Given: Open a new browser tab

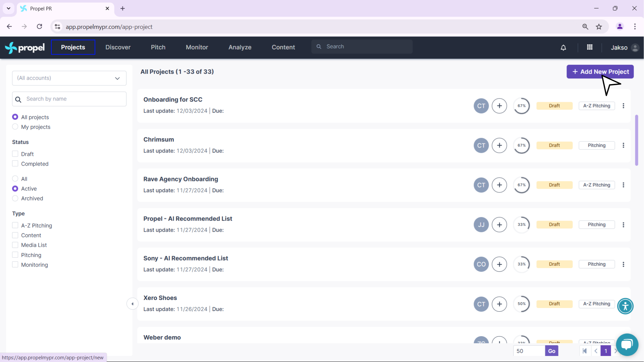Looking at the screenshot, I should pos(123,8).
